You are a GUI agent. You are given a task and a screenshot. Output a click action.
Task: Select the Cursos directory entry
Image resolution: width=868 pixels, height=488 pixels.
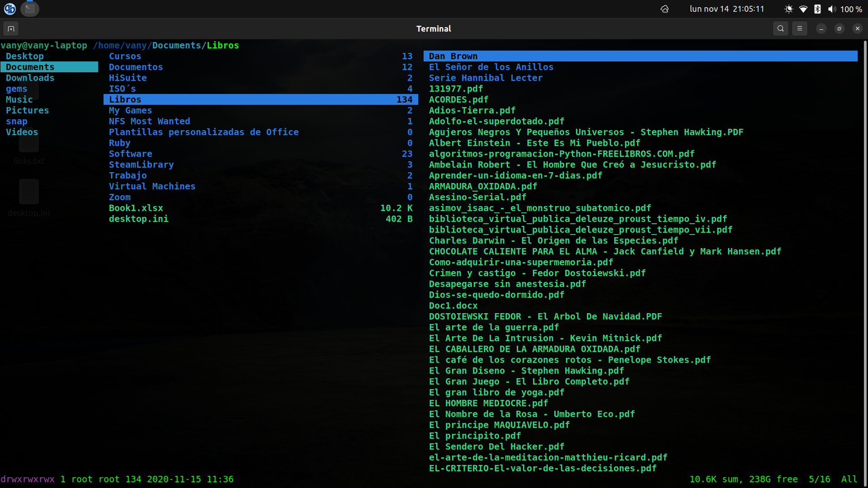click(x=125, y=56)
